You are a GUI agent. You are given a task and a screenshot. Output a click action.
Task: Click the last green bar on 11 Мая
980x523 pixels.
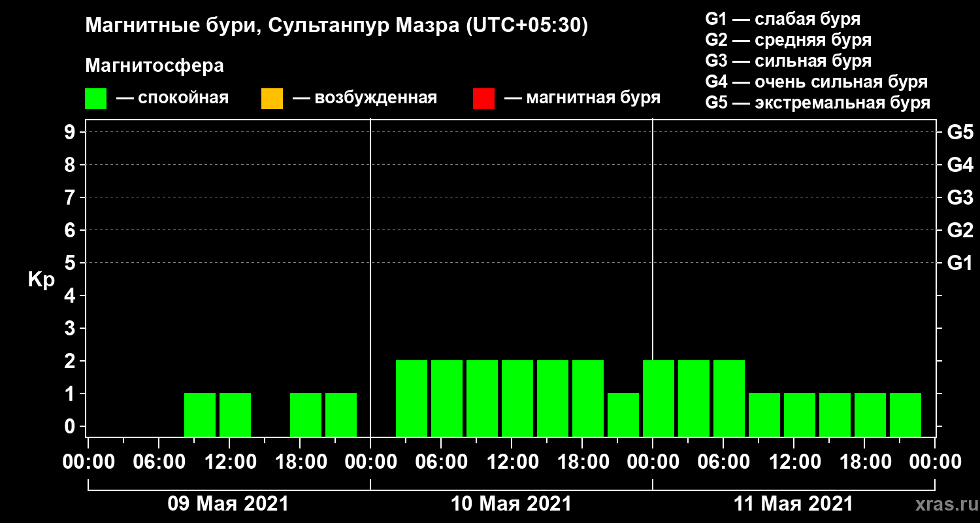906,415
